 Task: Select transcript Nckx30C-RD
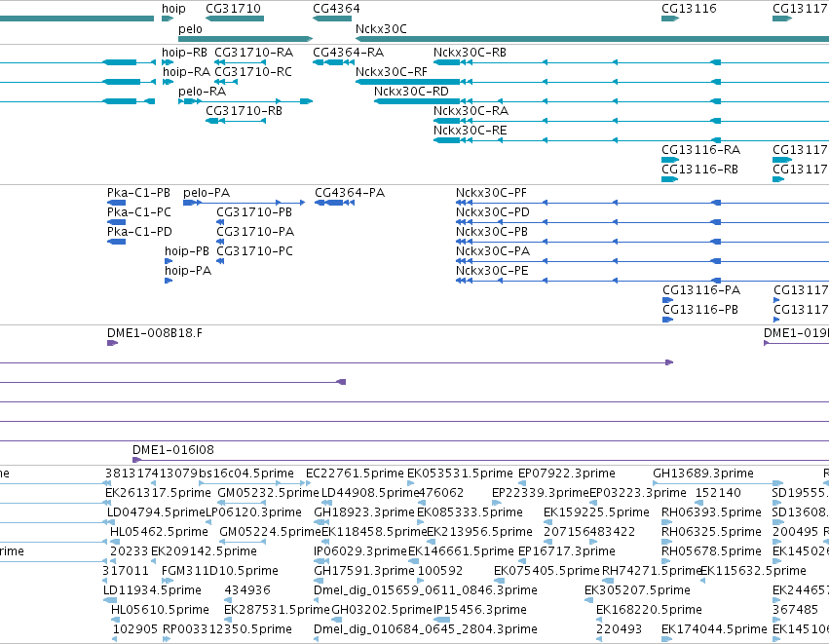(411, 92)
